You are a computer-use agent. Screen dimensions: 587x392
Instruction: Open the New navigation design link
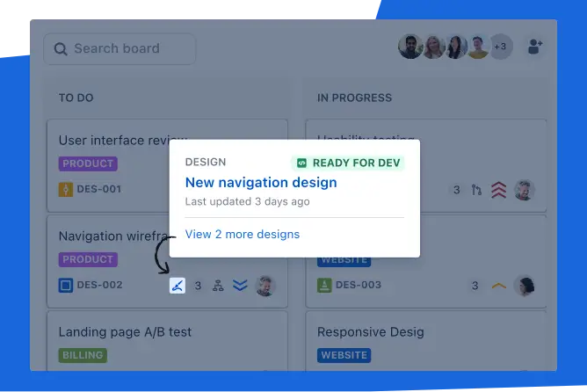coord(261,182)
